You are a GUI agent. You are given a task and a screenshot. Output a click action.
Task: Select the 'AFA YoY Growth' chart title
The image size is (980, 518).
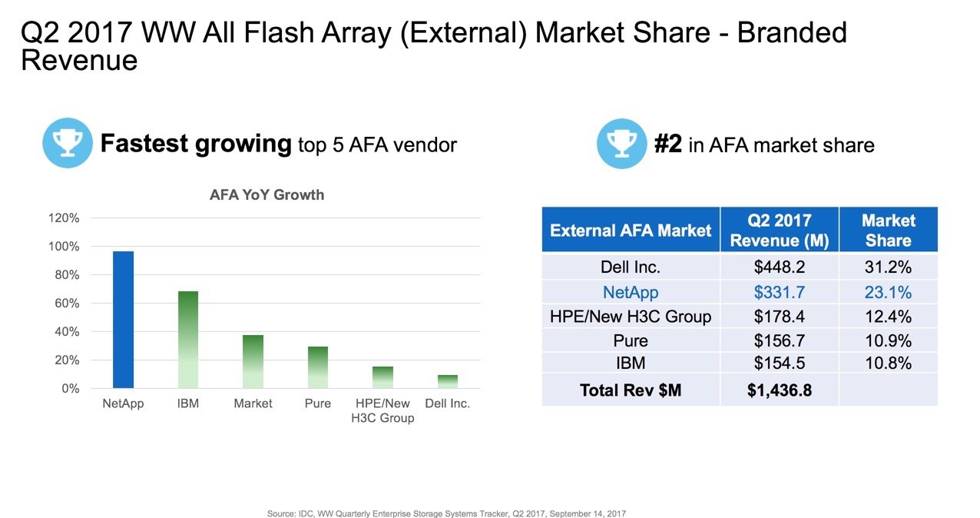pyautogui.click(x=267, y=195)
